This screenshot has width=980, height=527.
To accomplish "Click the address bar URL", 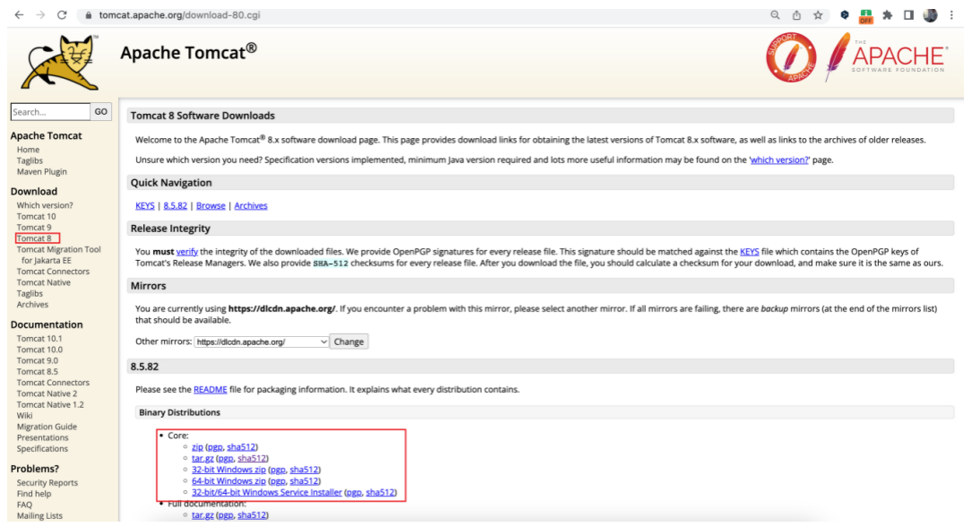I will click(x=179, y=15).
